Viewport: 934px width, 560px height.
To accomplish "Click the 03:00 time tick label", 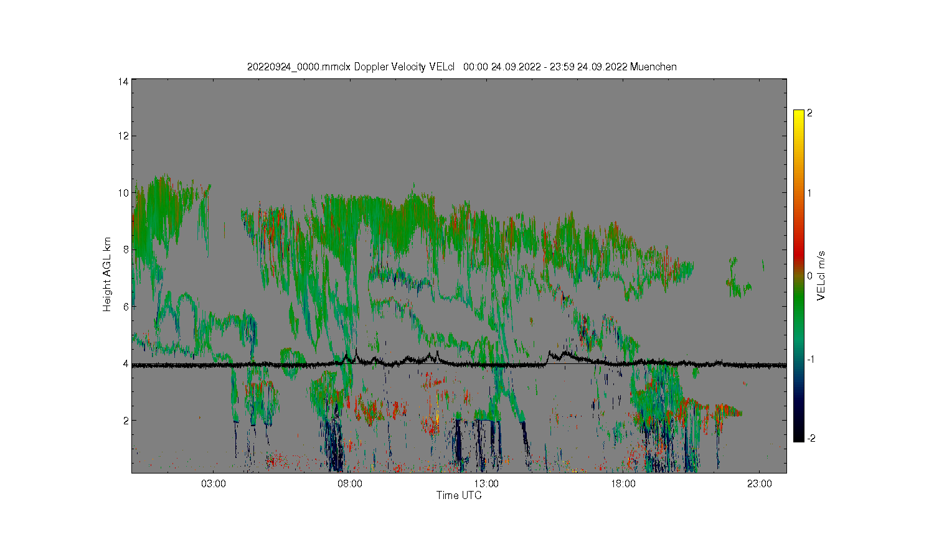I will tap(214, 484).
